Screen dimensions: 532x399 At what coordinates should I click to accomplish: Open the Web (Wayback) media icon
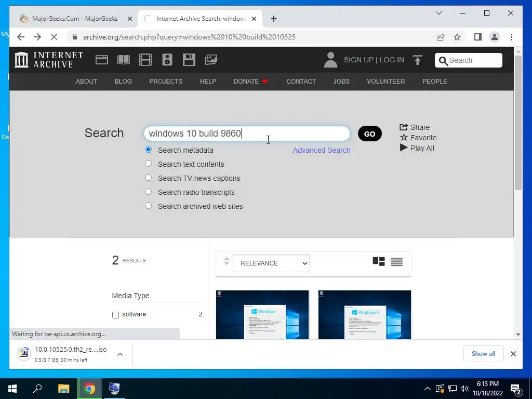101,60
